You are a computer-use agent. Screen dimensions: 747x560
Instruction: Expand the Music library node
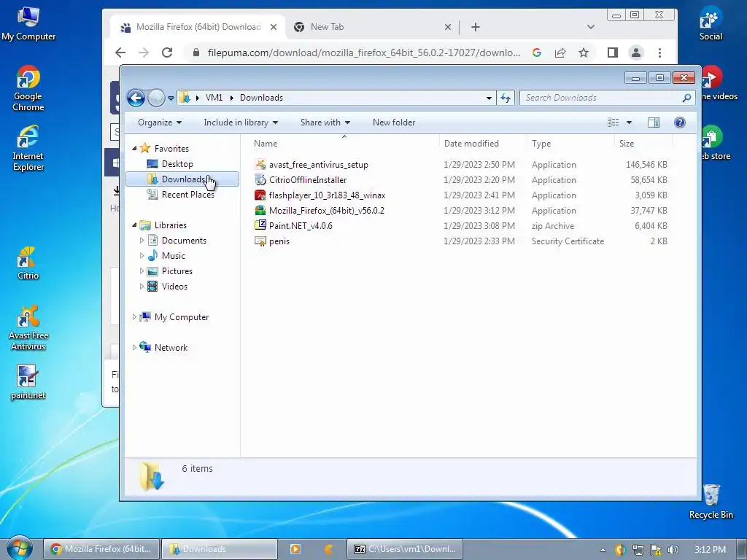click(x=142, y=256)
